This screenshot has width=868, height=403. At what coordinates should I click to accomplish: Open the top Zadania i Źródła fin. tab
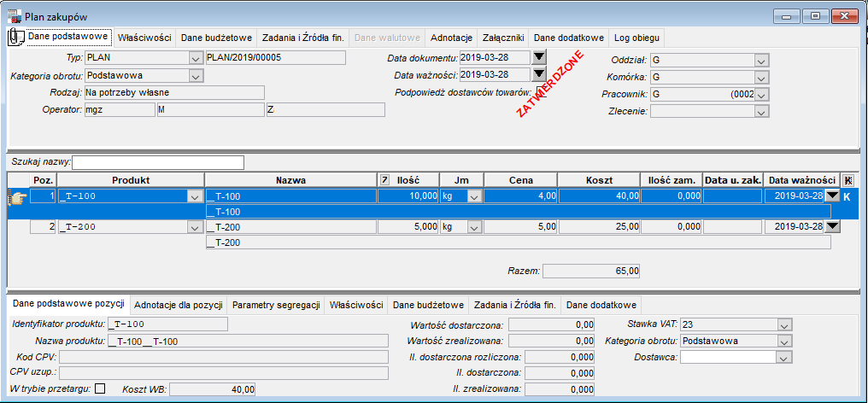(302, 38)
